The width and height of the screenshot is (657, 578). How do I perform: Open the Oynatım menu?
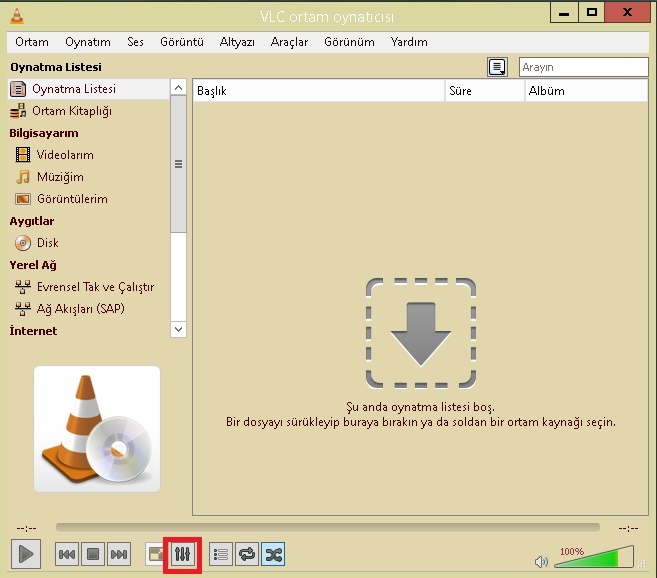(x=88, y=42)
